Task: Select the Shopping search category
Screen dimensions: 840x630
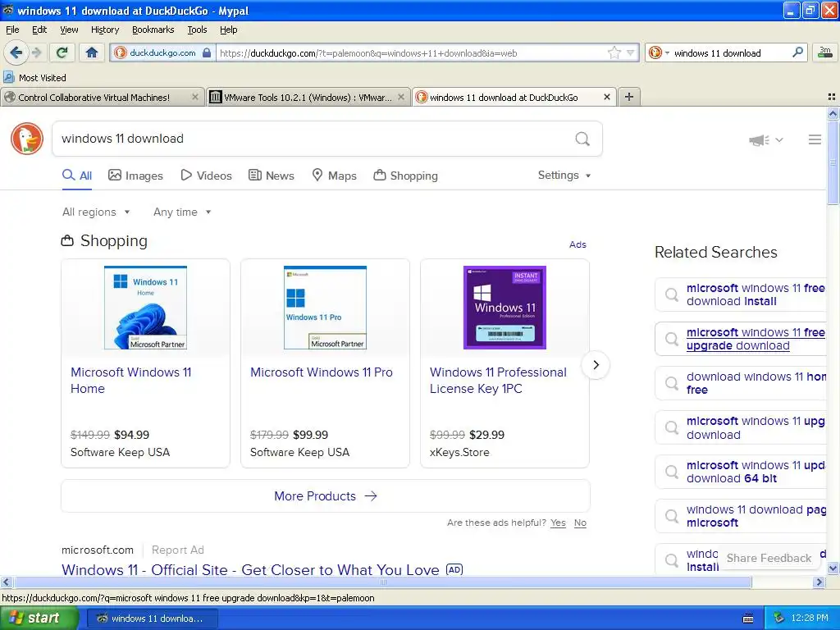Action: point(405,176)
